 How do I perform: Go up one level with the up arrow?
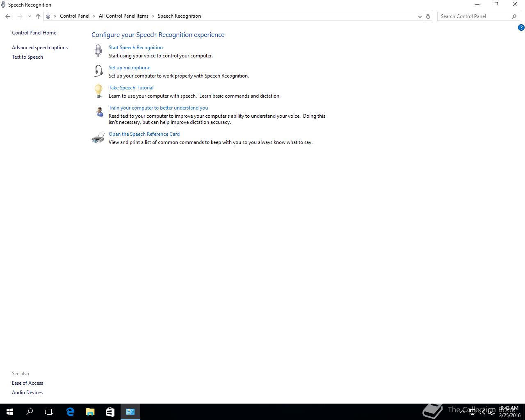[38, 16]
